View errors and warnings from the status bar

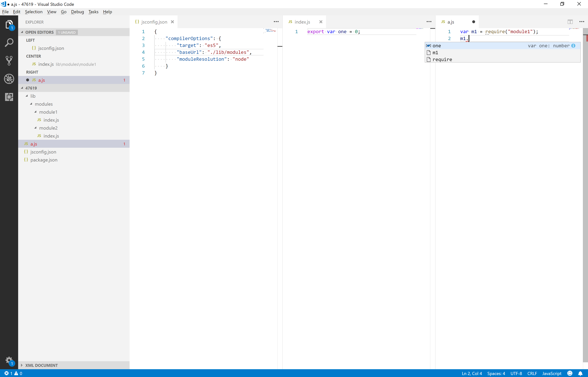tap(13, 373)
